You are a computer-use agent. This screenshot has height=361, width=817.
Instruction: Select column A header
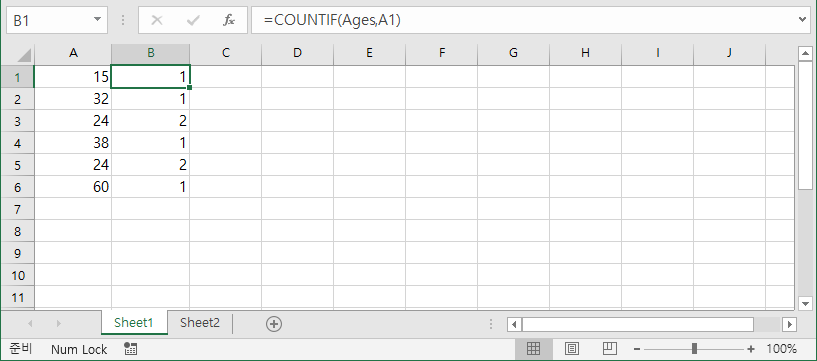tap(73, 53)
